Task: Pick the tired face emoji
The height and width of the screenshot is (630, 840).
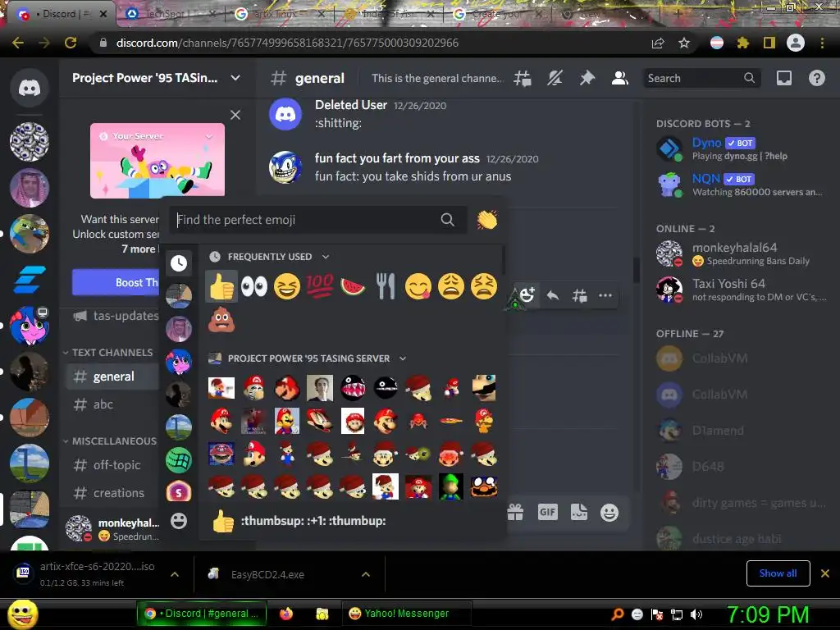Action: pos(484,286)
